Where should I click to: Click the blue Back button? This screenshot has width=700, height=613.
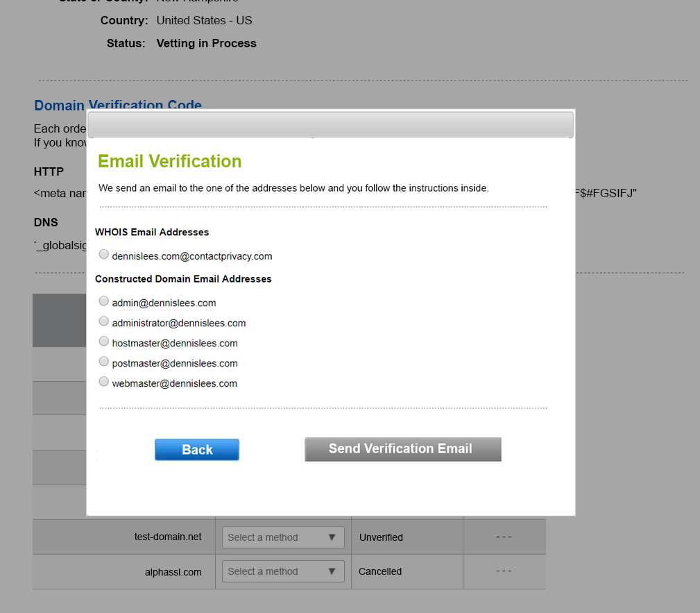click(x=197, y=450)
